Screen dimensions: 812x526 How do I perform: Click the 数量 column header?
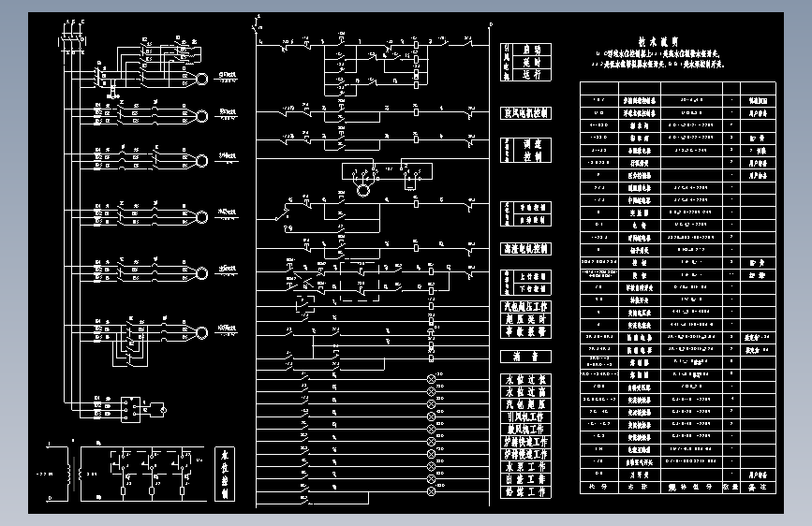coord(731,487)
